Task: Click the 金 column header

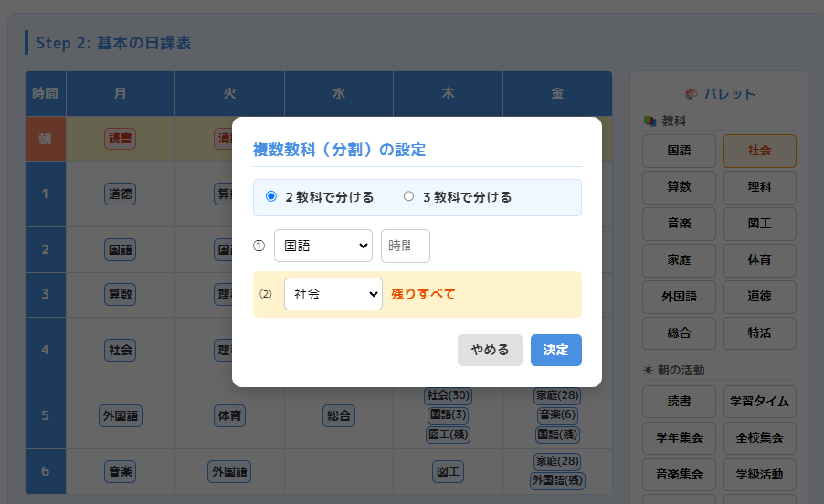Action: [557, 93]
